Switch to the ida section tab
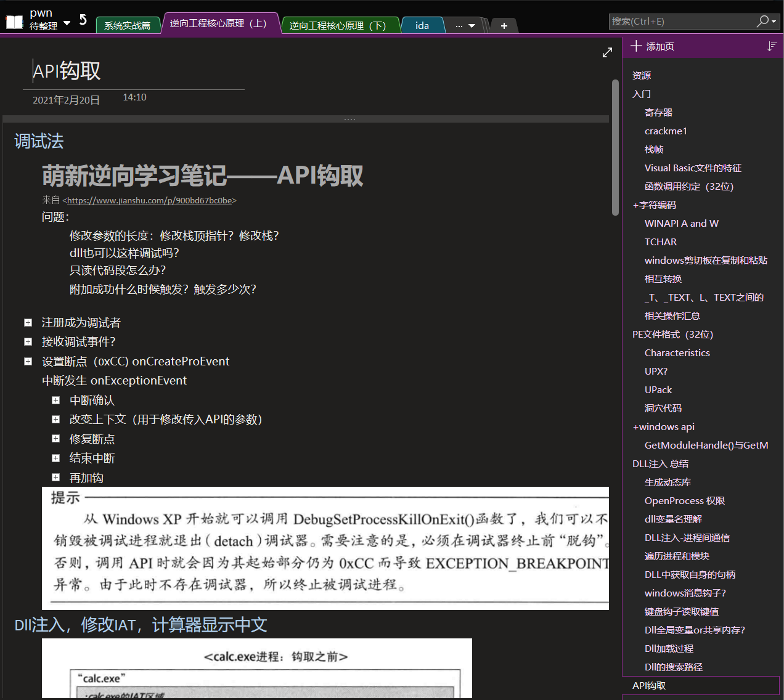The image size is (784, 700). [422, 25]
